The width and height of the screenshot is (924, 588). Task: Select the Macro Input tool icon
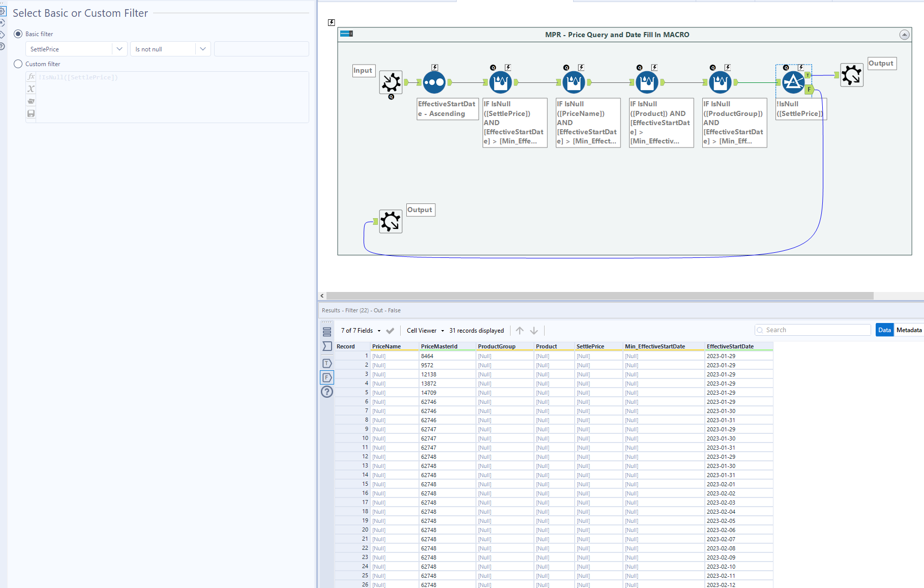391,82
